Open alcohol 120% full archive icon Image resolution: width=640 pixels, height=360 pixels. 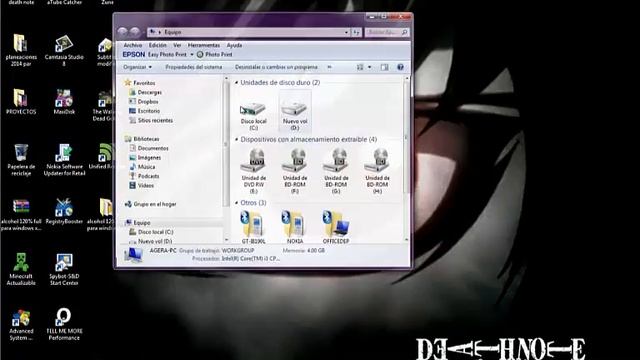[21, 215]
